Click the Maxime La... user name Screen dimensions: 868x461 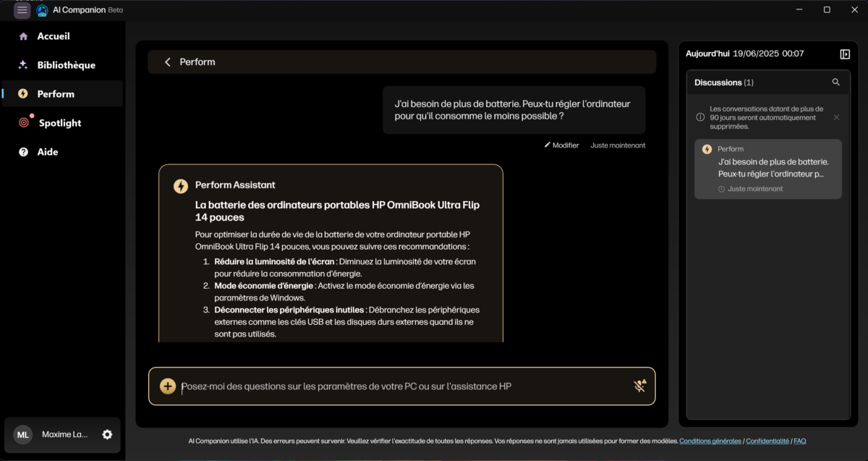[64, 434]
